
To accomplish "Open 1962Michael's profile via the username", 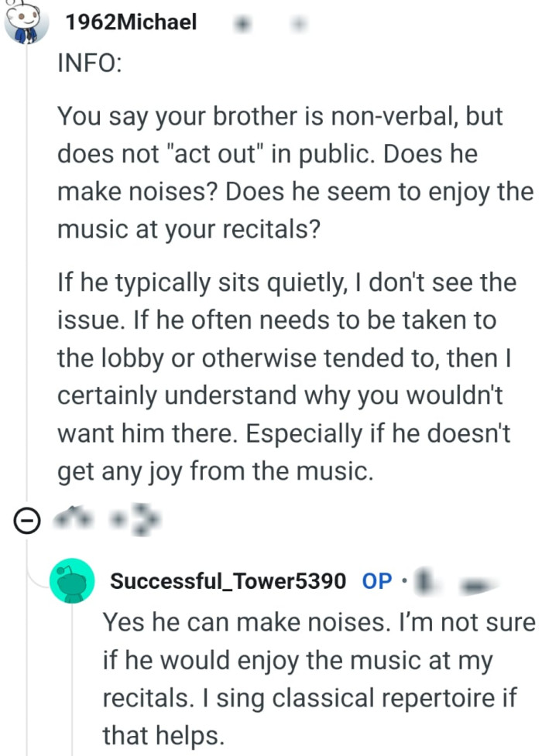I will click(x=132, y=22).
